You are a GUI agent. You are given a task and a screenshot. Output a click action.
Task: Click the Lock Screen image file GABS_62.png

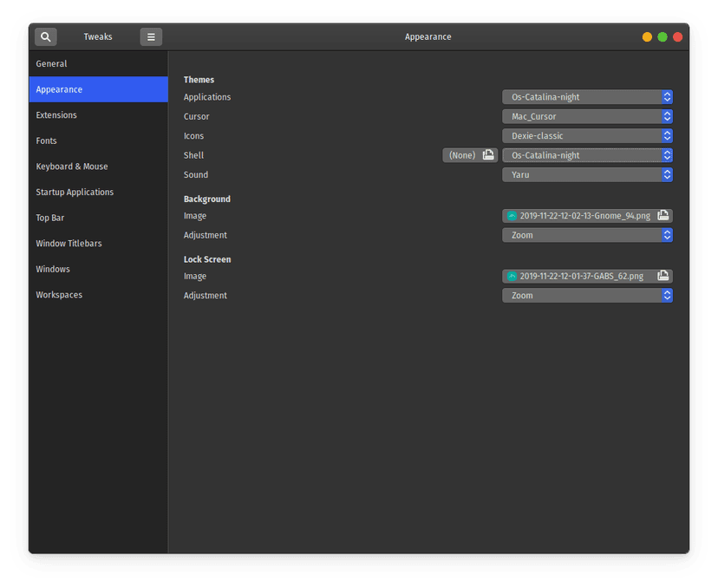point(588,276)
